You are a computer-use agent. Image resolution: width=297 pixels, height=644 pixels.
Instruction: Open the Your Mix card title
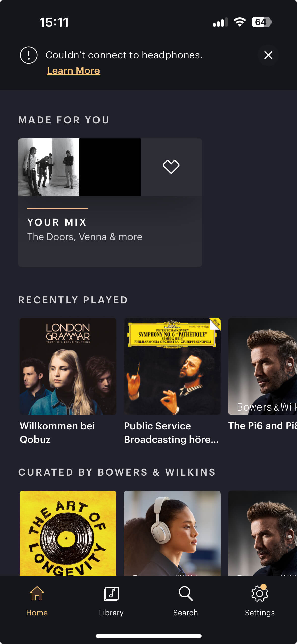(x=57, y=222)
